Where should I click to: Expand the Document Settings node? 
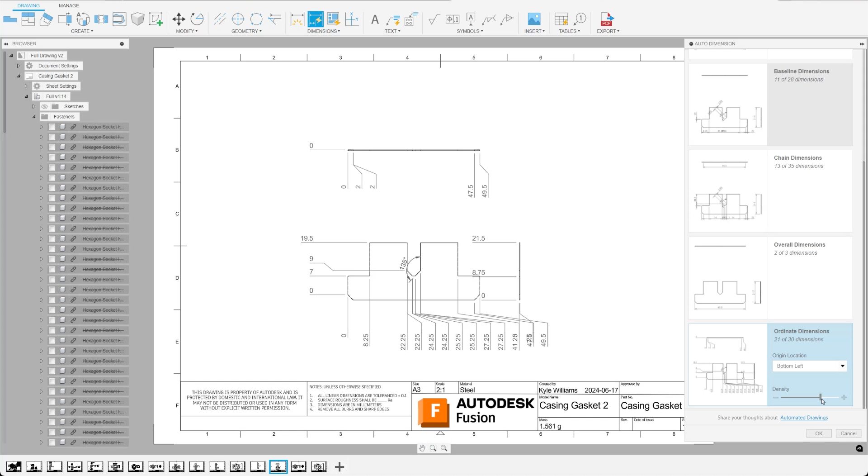pyautogui.click(x=18, y=65)
